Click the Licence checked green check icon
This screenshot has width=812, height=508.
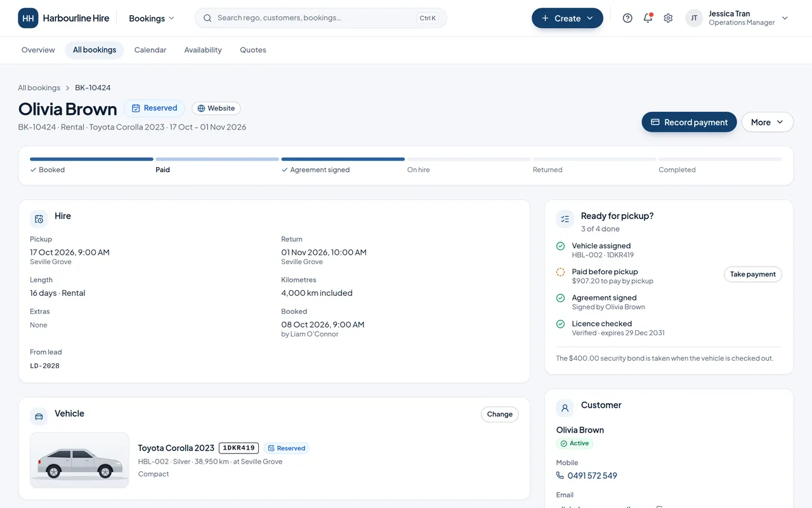(x=561, y=324)
